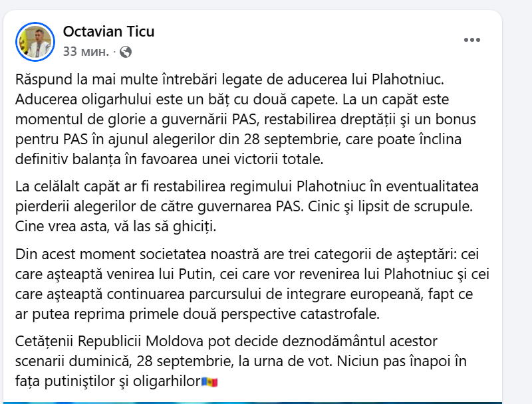Visit the Octavian Ticu profile name link
The image size is (532, 404).
tap(108, 31)
